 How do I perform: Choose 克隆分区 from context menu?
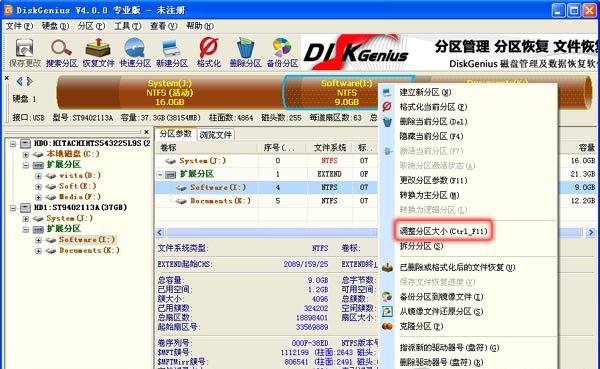point(421,326)
